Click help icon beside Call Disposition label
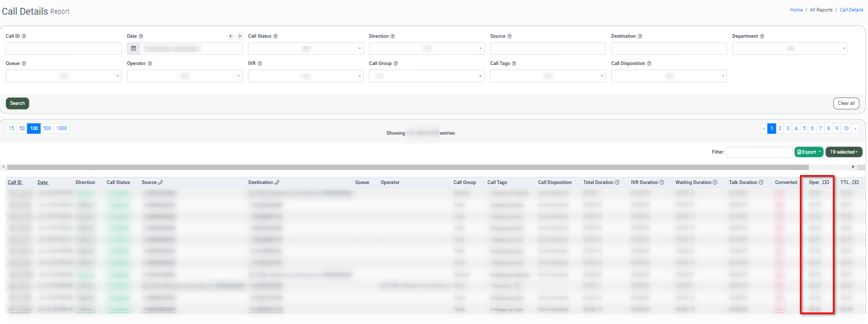The image size is (868, 324). coord(649,63)
